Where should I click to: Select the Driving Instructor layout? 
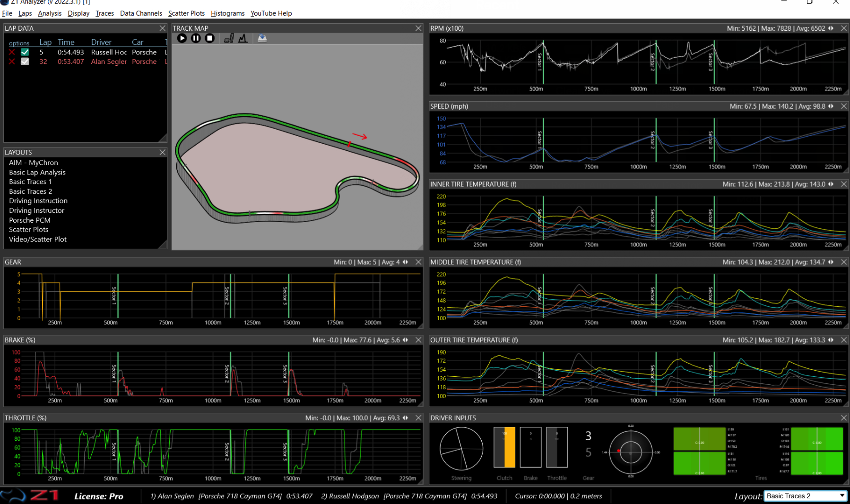pos(36,210)
